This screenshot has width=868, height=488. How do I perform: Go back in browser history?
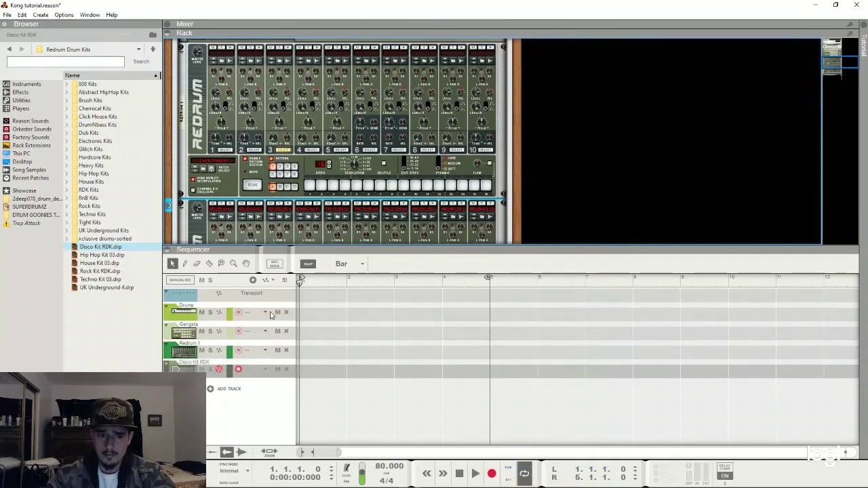9,49
